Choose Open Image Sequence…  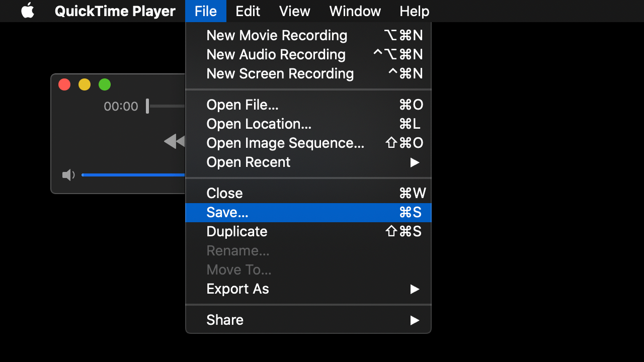308,143
